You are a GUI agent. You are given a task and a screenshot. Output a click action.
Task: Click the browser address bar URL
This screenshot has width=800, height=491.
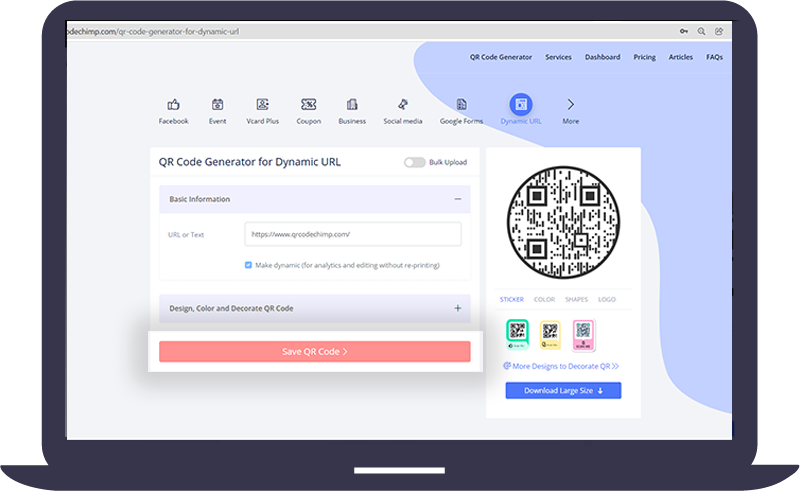(153, 31)
